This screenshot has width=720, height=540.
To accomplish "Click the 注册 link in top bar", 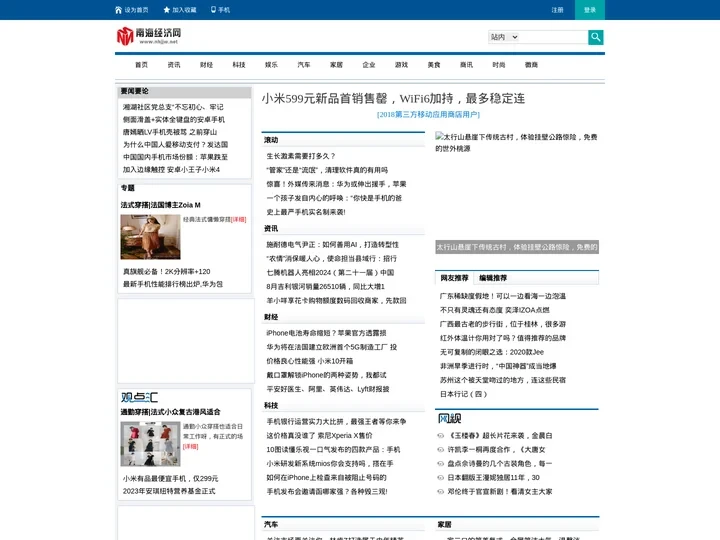I will point(557,10).
